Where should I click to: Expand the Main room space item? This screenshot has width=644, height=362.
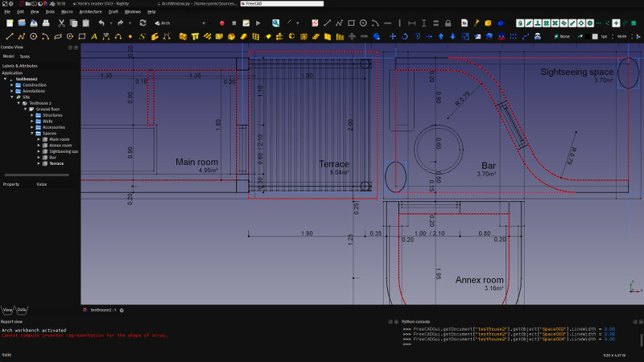point(39,139)
